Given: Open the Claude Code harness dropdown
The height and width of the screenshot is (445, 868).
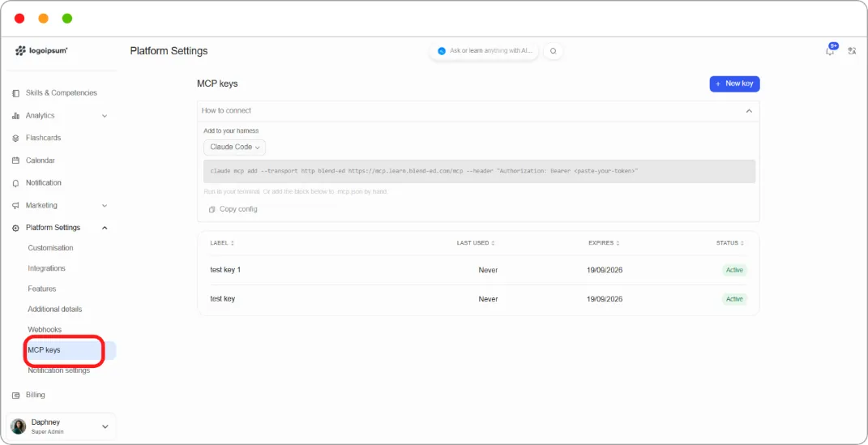Looking at the screenshot, I should pyautogui.click(x=235, y=148).
